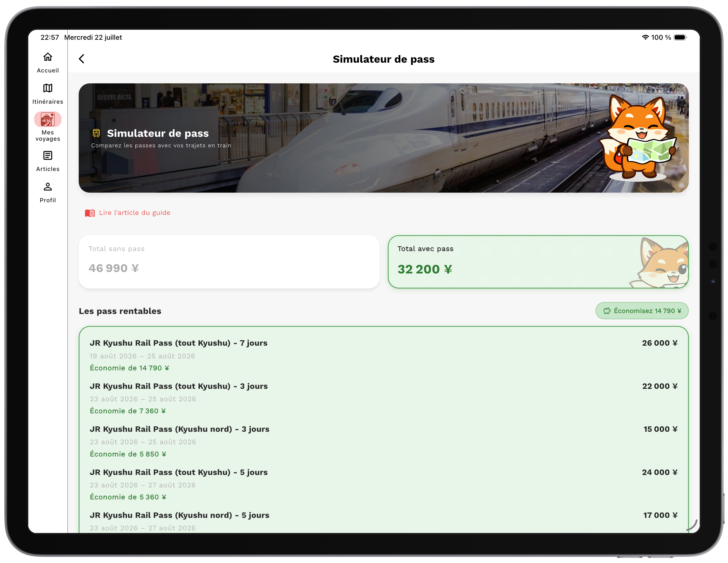728x563 pixels.
Task: Click the 22:57 clock in status bar
Action: click(50, 37)
